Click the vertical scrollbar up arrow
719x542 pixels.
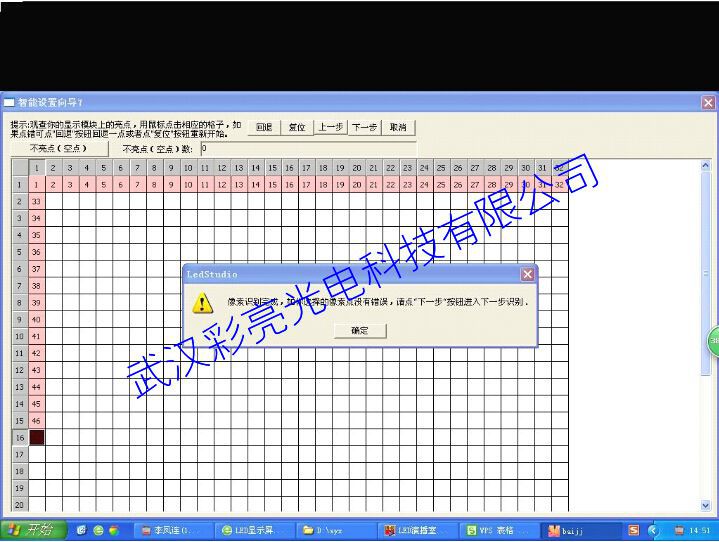pyautogui.click(x=705, y=166)
